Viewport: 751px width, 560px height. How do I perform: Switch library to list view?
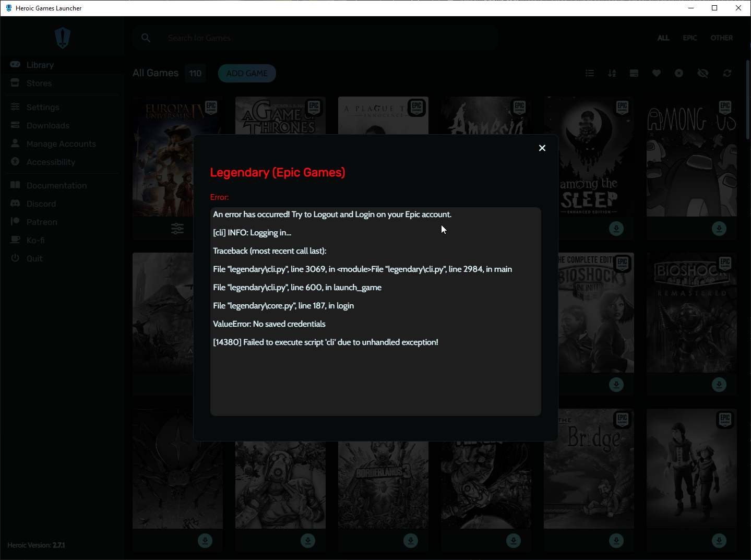[x=590, y=73]
